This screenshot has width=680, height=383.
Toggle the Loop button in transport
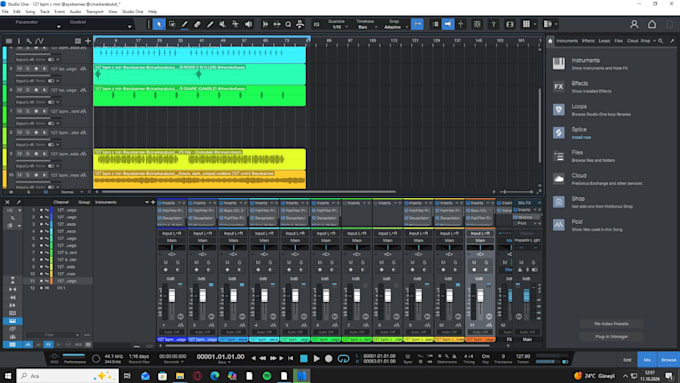[343, 359]
